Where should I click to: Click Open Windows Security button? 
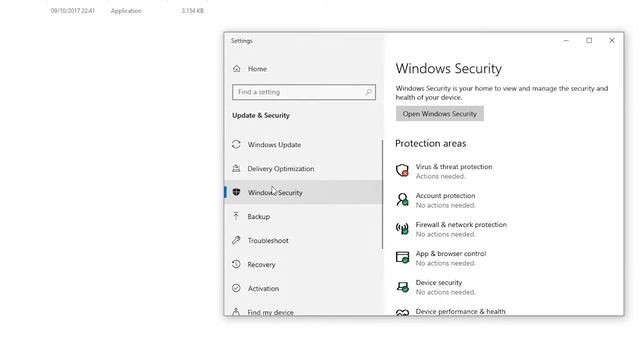[440, 113]
